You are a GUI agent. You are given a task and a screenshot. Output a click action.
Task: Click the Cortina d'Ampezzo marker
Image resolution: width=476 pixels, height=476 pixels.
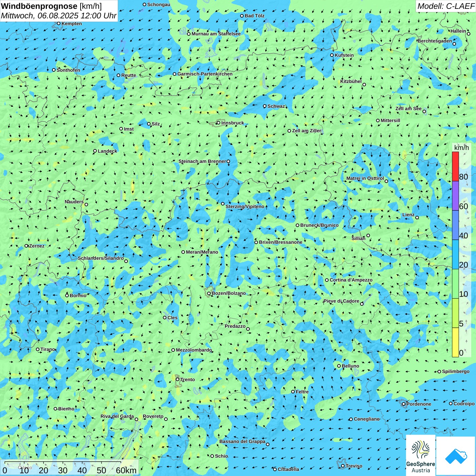(x=327, y=280)
